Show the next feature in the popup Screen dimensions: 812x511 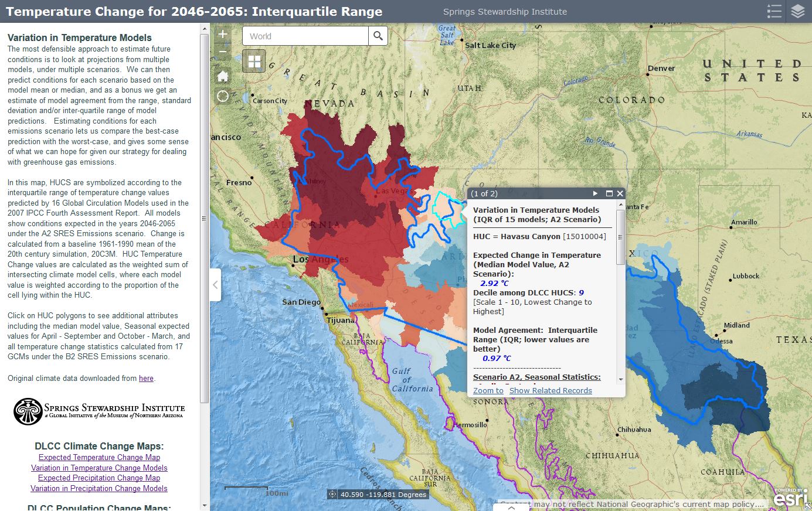pos(595,193)
